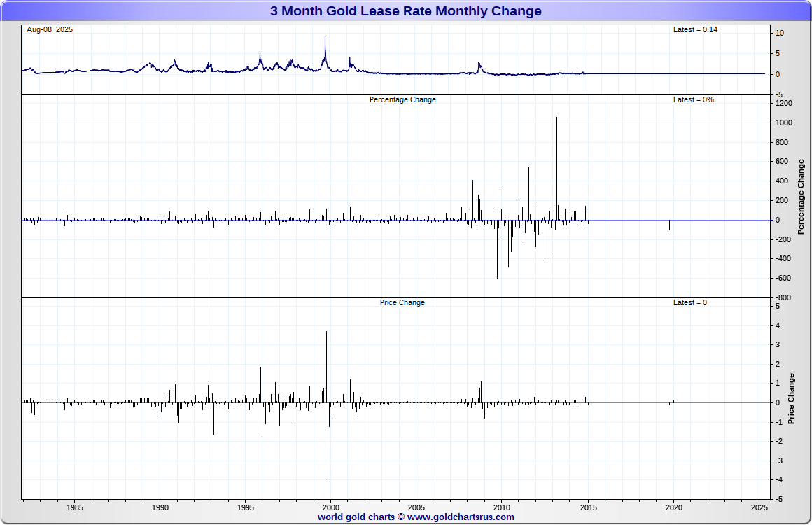Click the x-axis year label 2020
This screenshot has width=812, height=525.
(x=673, y=508)
